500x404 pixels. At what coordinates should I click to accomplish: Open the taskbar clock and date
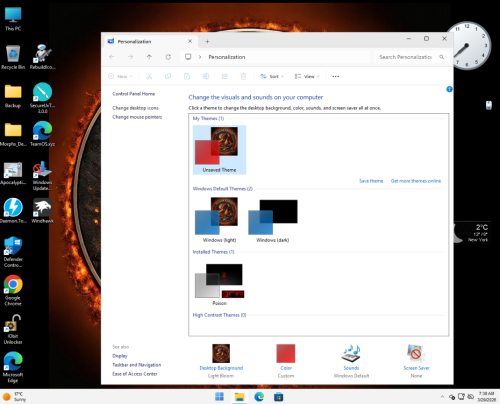click(x=486, y=397)
